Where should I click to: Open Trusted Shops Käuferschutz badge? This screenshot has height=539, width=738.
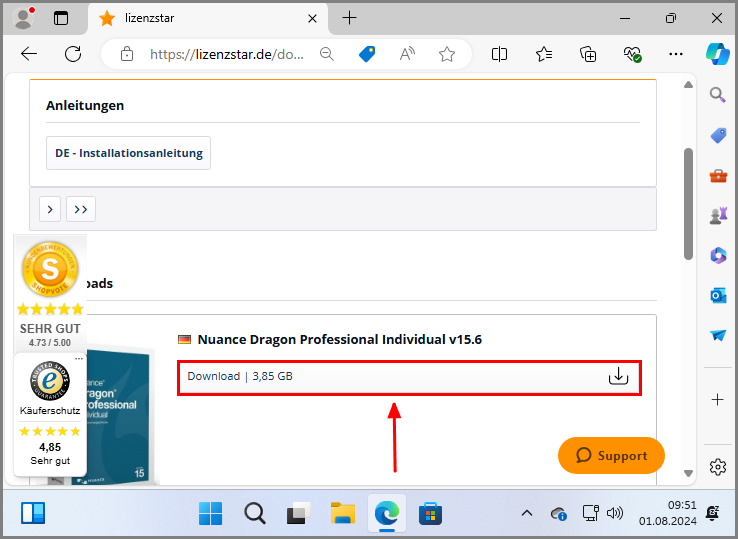(50, 414)
